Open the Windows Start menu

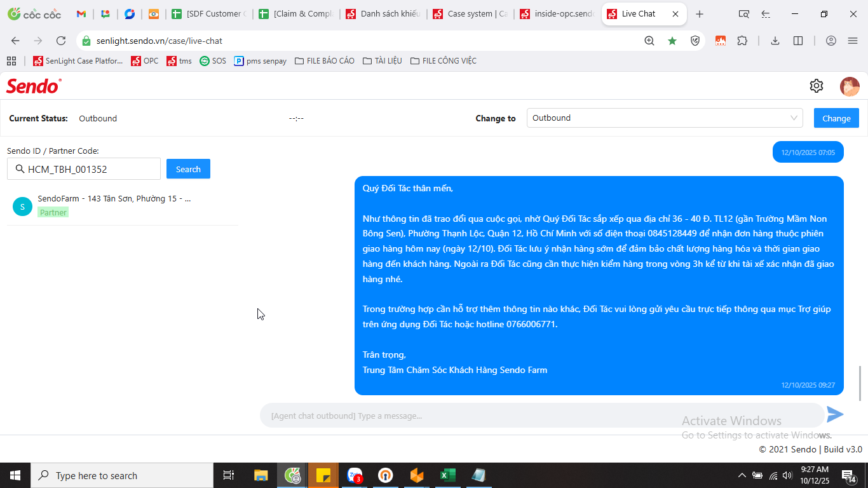(15, 475)
